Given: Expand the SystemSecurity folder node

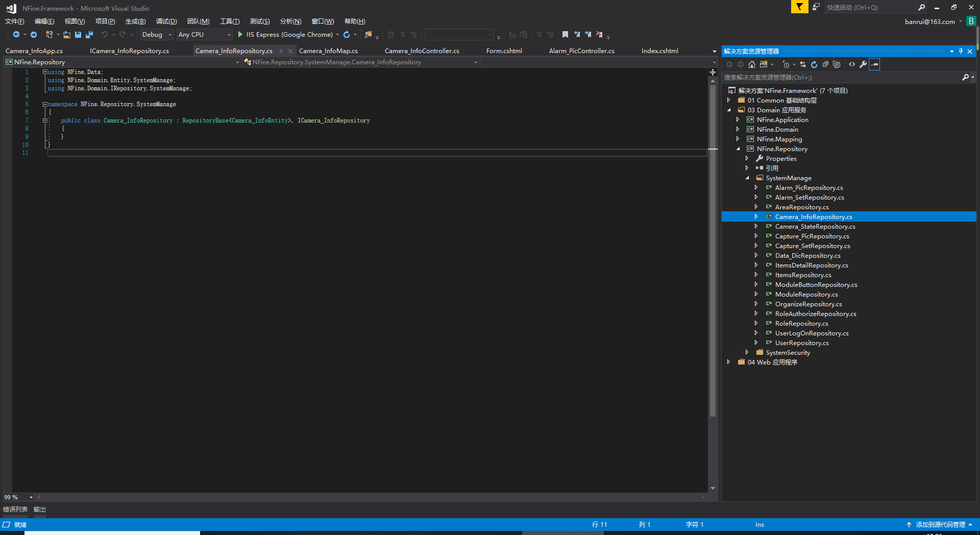Looking at the screenshot, I should pyautogui.click(x=747, y=353).
